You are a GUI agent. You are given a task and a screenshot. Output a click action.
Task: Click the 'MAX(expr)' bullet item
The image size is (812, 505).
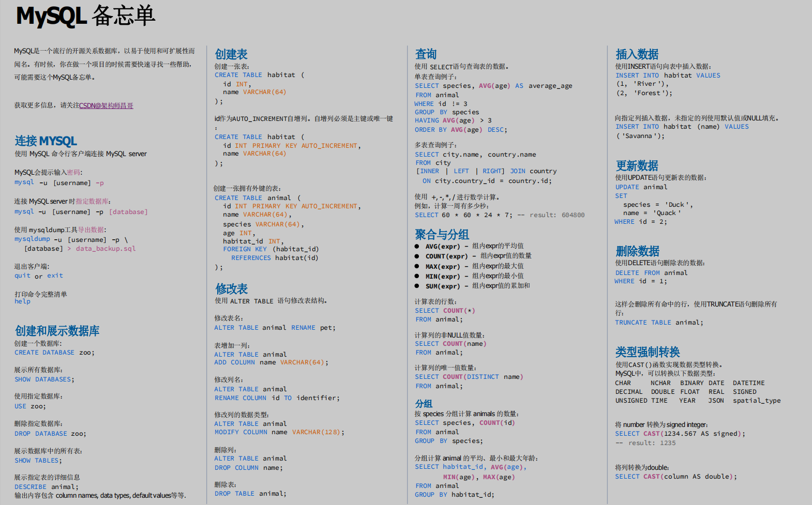469,267
